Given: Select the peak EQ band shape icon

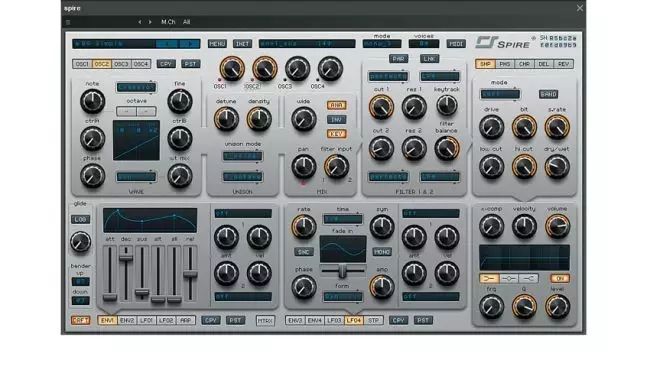Looking at the screenshot, I should point(509,279).
